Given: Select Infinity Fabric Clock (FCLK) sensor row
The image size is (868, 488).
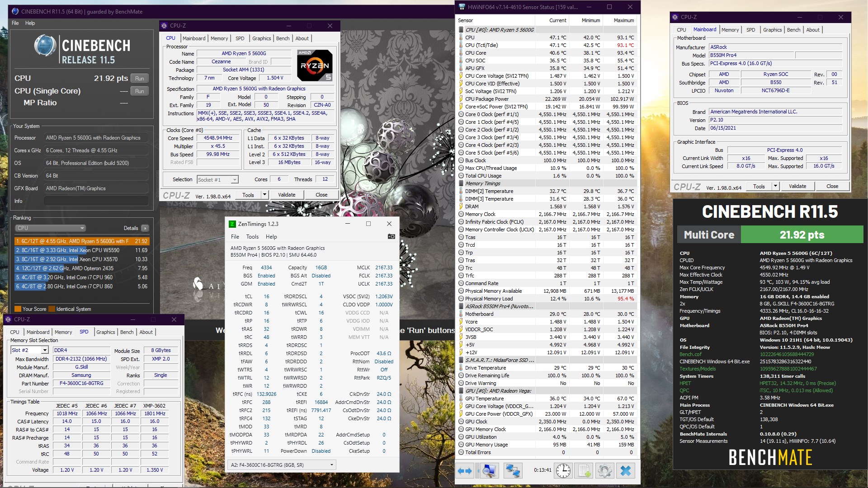Looking at the screenshot, I should [x=547, y=222].
